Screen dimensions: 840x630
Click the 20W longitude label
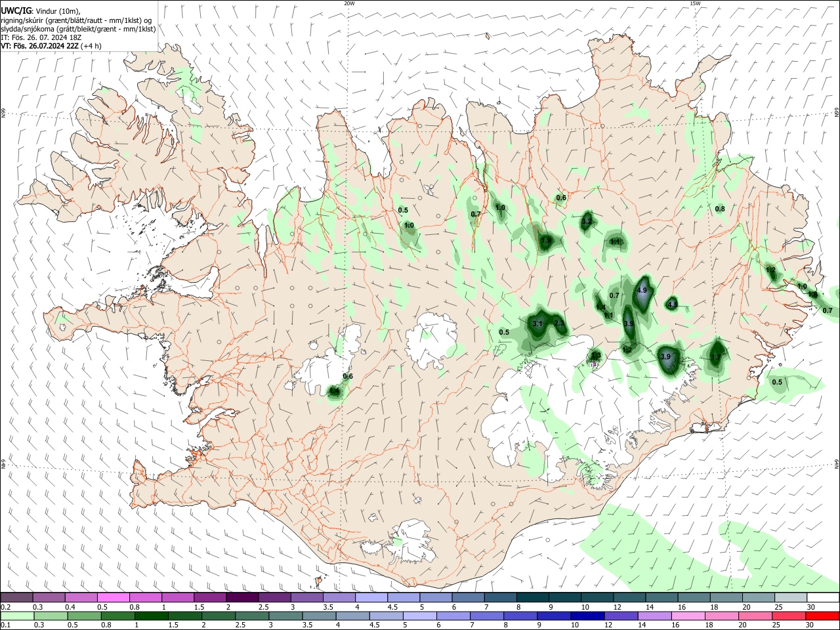(349, 3)
